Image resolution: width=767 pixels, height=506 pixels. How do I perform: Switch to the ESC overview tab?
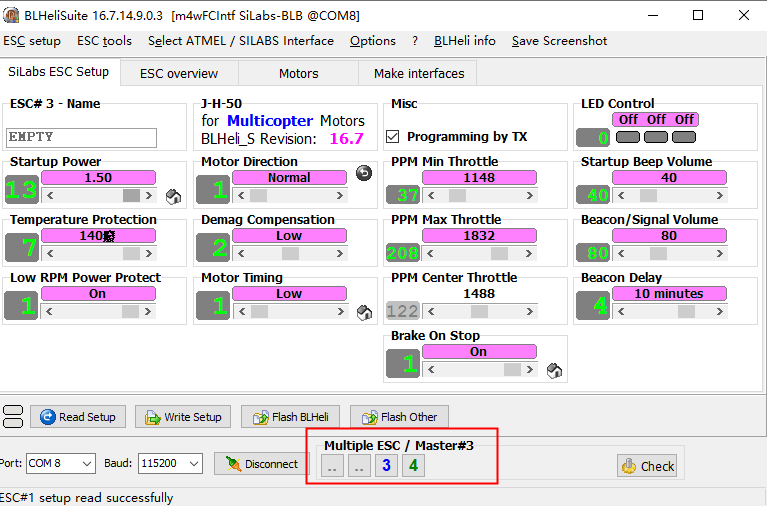(179, 73)
